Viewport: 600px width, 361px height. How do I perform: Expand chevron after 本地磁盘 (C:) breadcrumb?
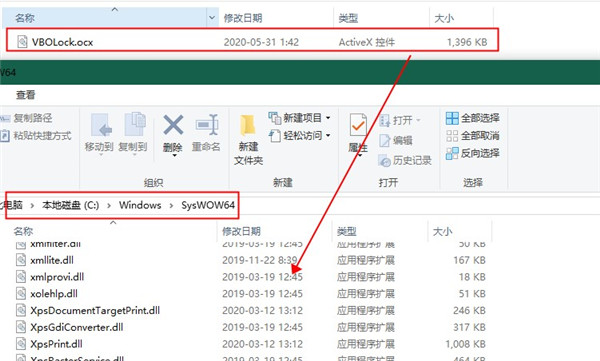click(x=109, y=206)
